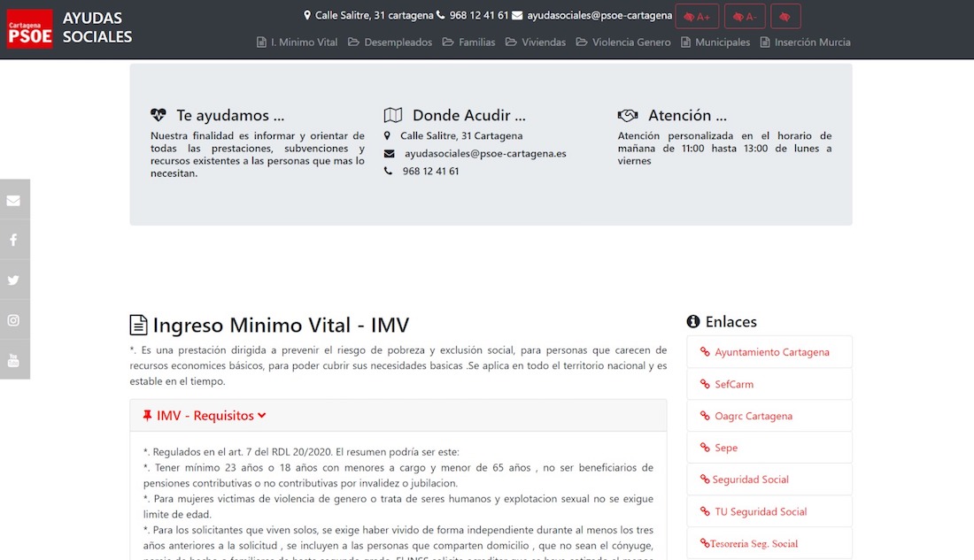Collapse the IMV - Requisitos section
The image size is (974, 560).
(204, 416)
